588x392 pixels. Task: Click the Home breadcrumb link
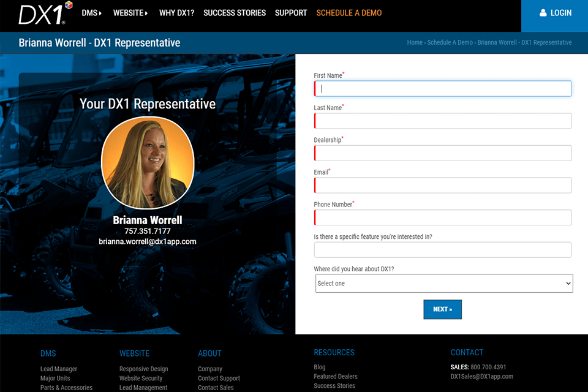(x=415, y=42)
